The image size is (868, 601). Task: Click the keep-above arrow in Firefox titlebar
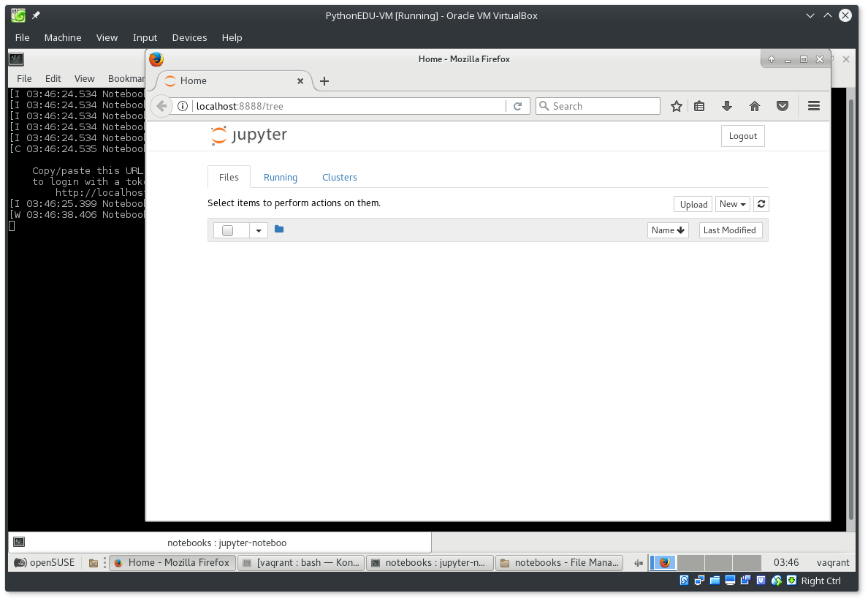771,59
